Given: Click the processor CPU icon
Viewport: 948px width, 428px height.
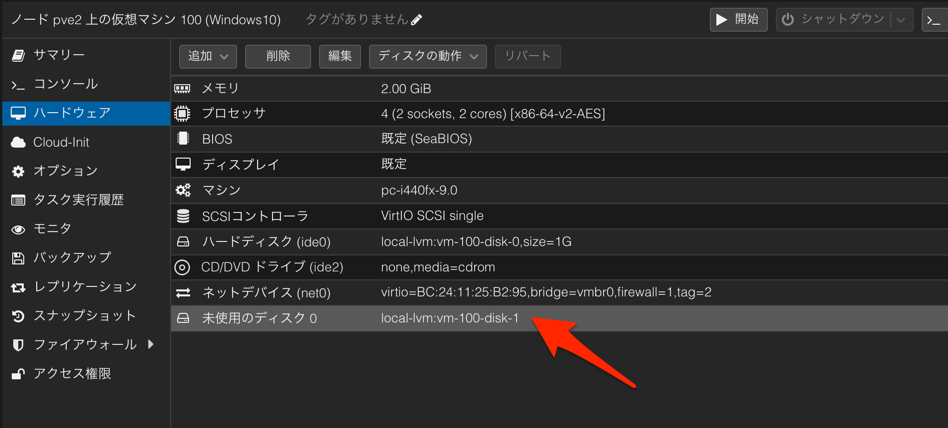Looking at the screenshot, I should pos(183,114).
